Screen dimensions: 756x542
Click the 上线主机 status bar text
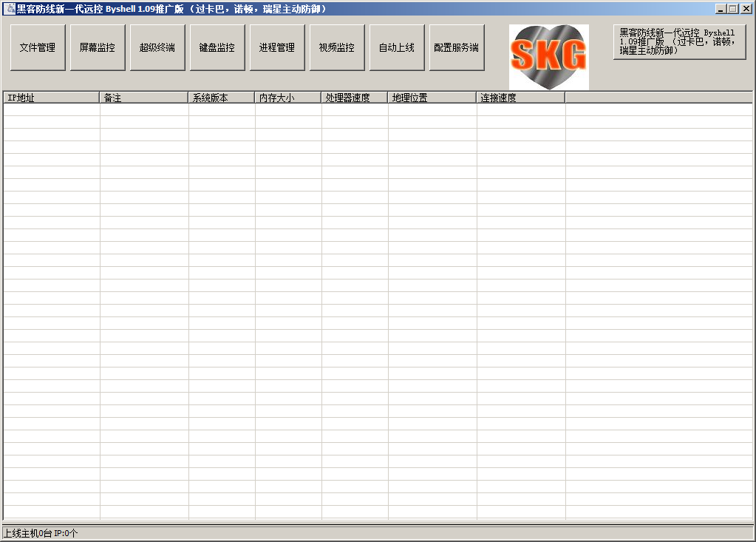click(x=41, y=533)
